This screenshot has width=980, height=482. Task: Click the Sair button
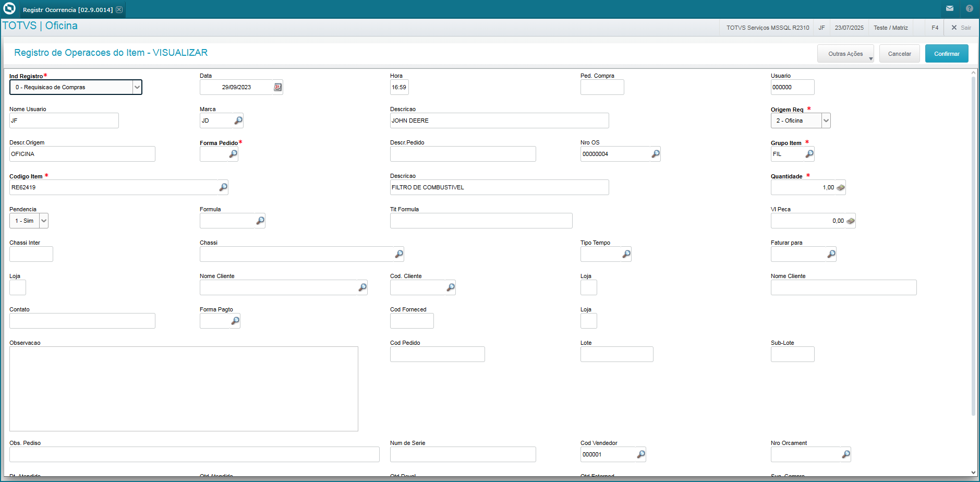tap(961, 28)
